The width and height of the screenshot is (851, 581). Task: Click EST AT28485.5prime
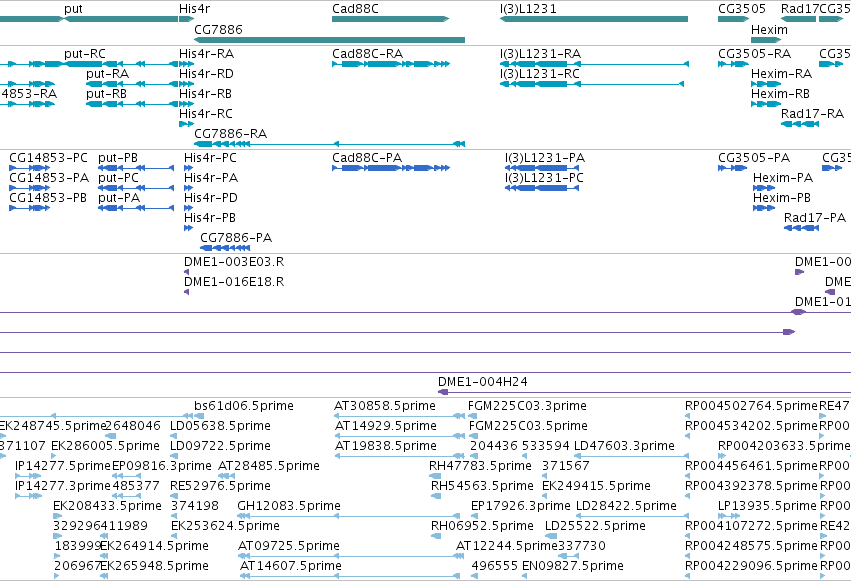[x=269, y=466]
